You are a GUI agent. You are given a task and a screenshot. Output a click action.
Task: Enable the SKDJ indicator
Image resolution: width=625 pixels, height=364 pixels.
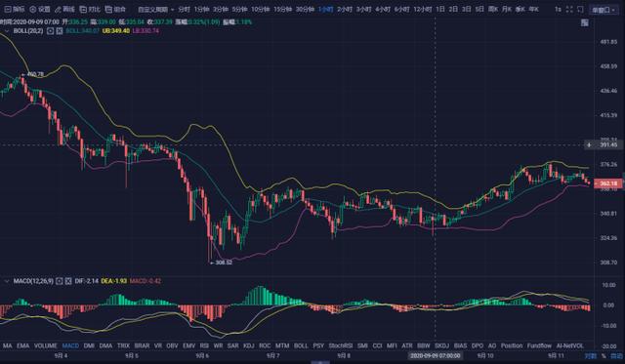click(x=441, y=345)
